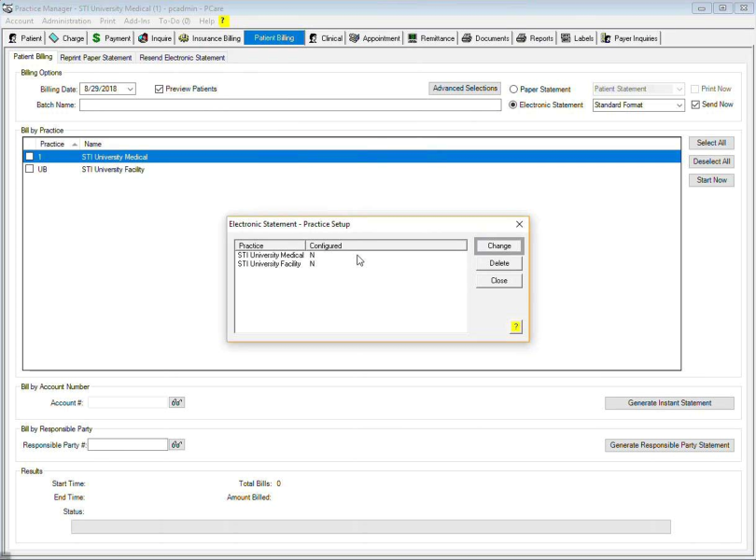Uncheck the Send Now checkbox
The width and height of the screenshot is (756, 560).
(x=695, y=105)
